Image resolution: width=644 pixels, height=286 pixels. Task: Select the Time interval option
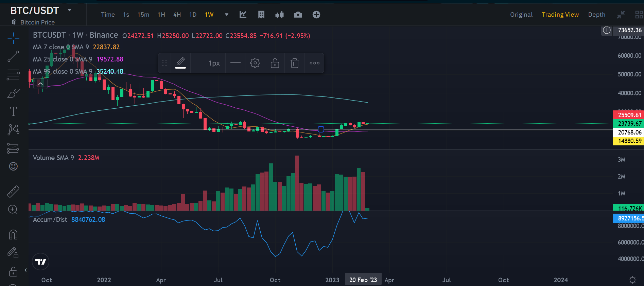(108, 15)
